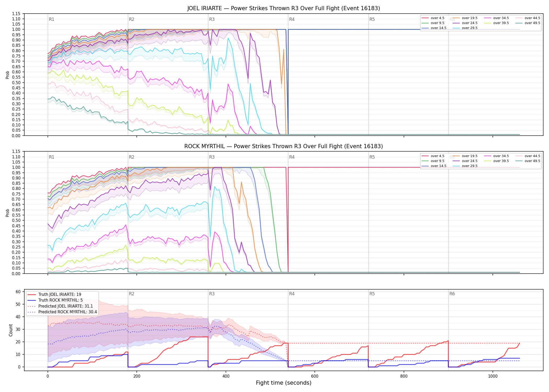Click the R6 round marker in bottom chart
The width and height of the screenshot is (549, 392).
tap(452, 294)
